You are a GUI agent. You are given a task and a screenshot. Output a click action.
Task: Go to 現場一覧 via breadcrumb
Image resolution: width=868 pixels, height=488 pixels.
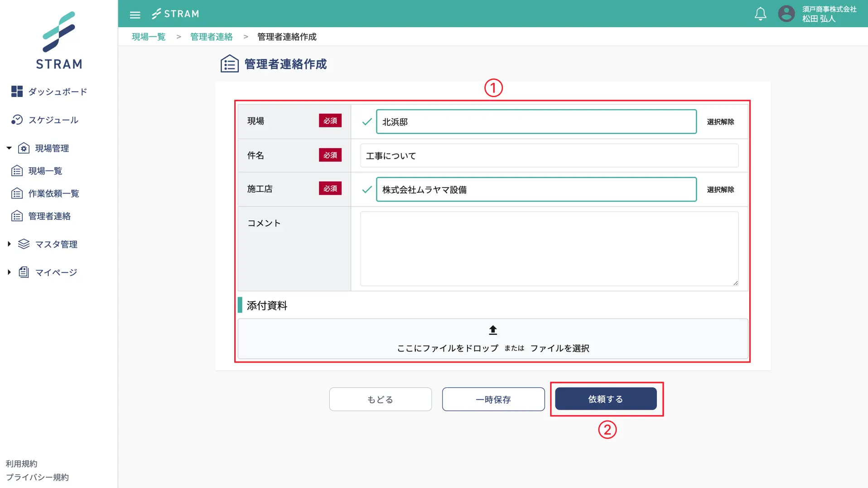[x=148, y=36]
